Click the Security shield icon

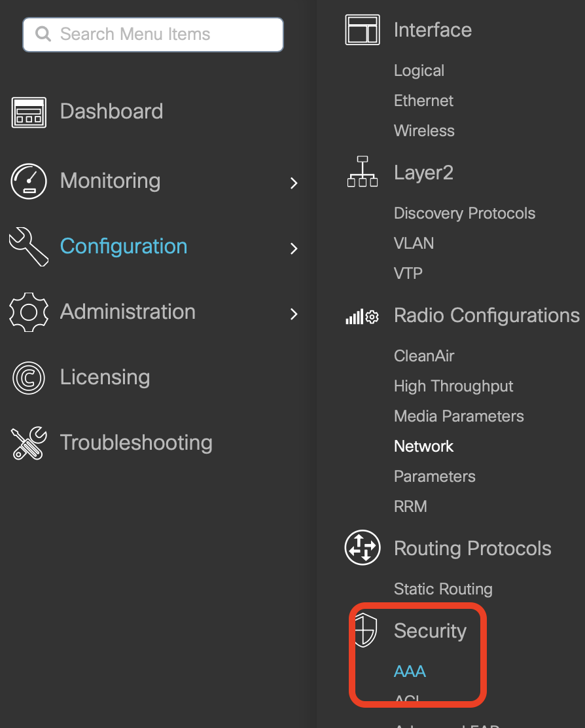pos(365,631)
